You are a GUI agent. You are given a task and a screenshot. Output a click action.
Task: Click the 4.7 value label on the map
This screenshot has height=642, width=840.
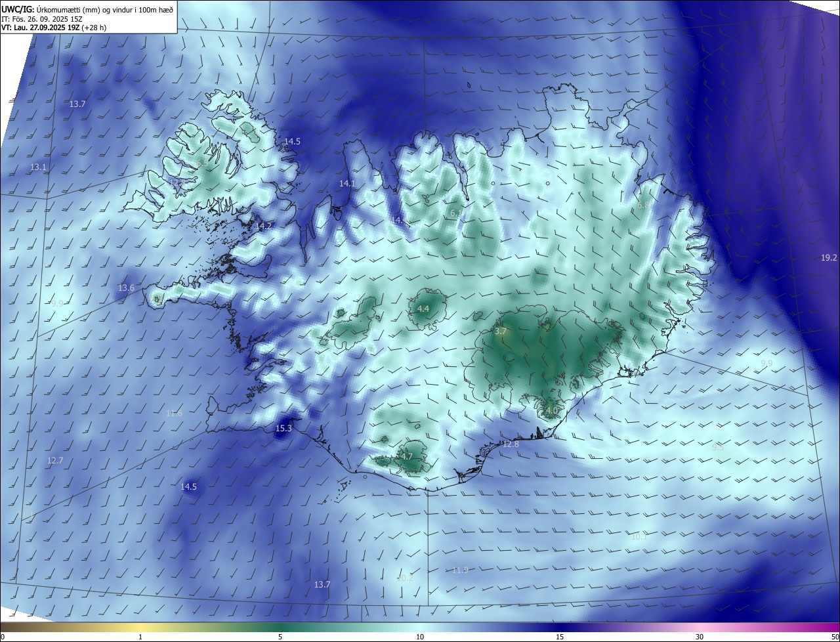tap(407, 457)
